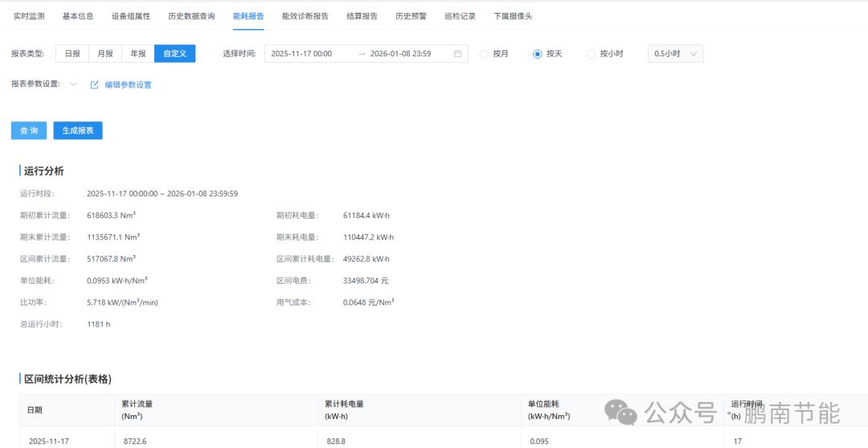Choose the 日报 report type

72,54
